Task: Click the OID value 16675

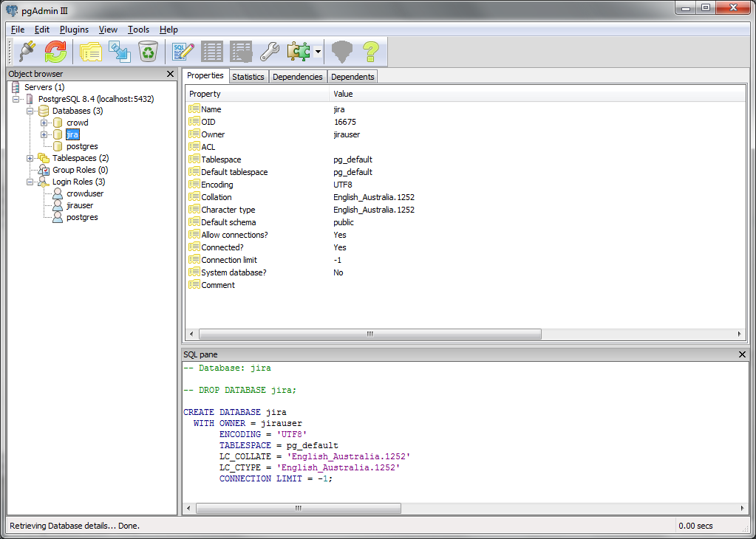Action: [x=344, y=122]
